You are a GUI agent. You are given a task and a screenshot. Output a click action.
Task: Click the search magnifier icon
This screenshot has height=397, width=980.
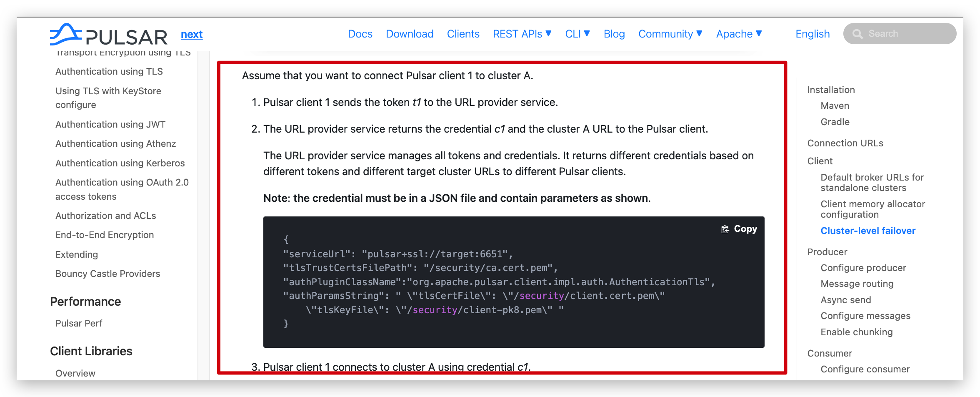(x=857, y=34)
